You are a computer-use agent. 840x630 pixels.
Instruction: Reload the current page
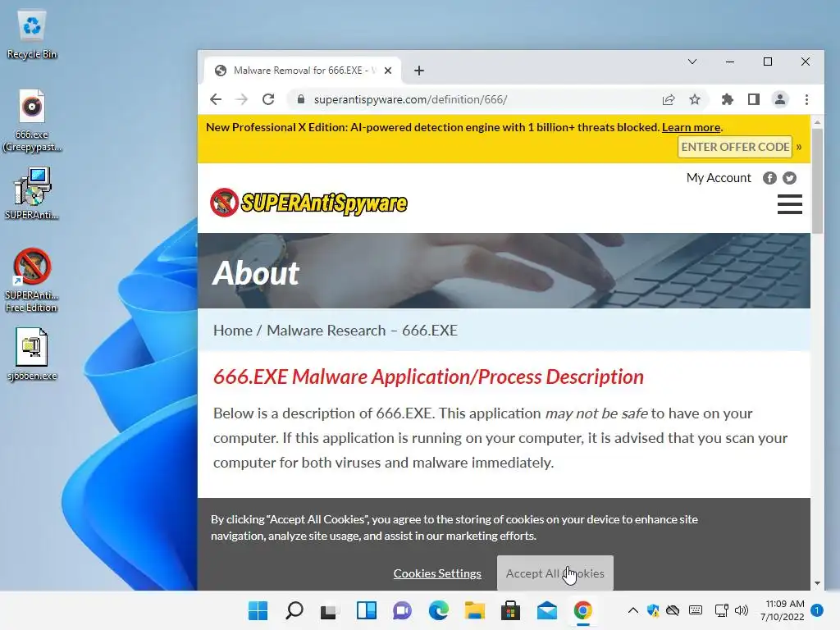pos(268,99)
